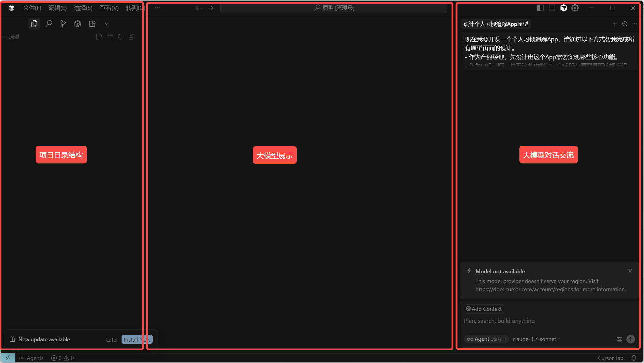Click Add Context button

click(484, 309)
